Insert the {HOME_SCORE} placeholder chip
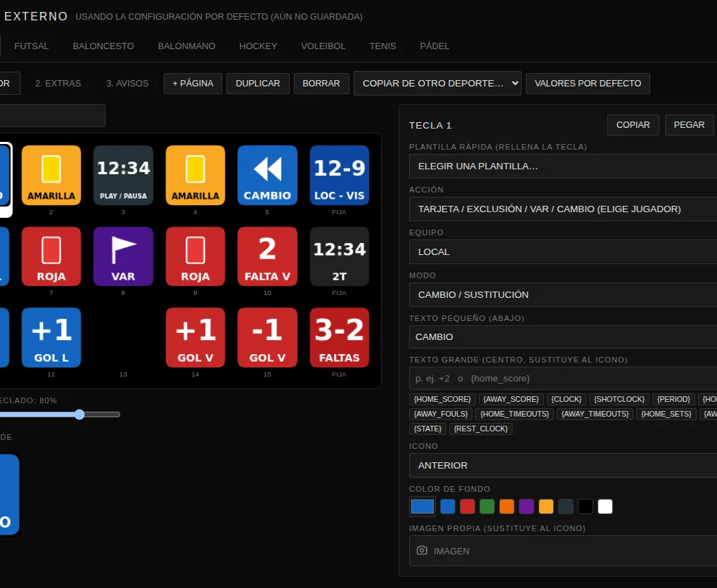Viewport: 717px width, 588px height. click(442, 399)
